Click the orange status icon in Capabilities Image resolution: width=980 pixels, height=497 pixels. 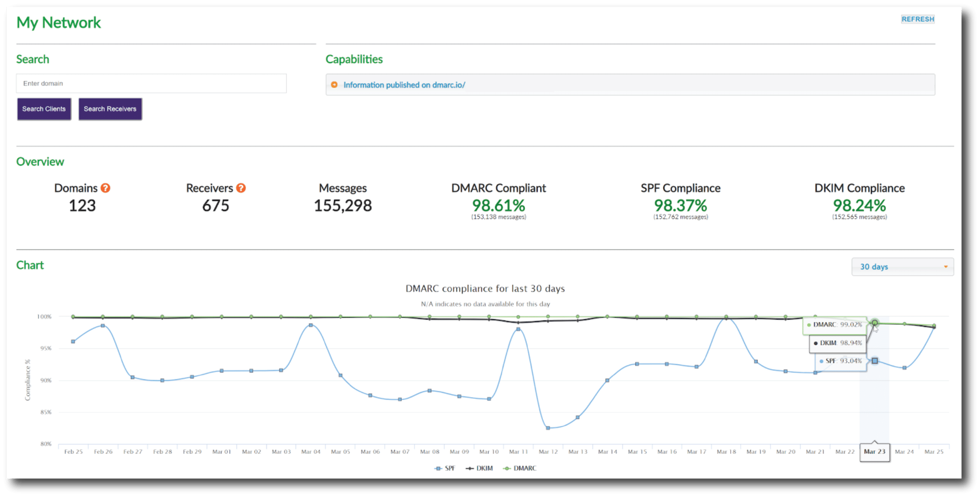click(x=334, y=84)
